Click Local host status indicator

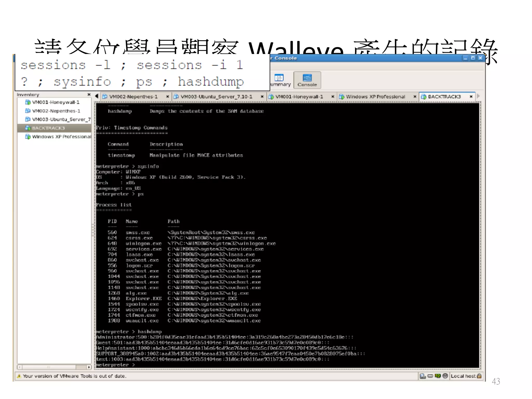[x=466, y=376]
